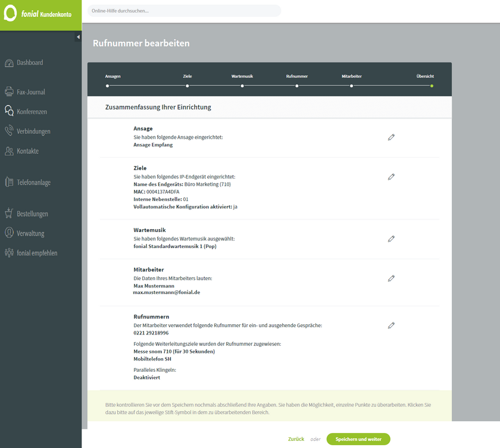The image size is (500, 448).
Task: Click the Speichern und weiter button
Action: click(x=358, y=439)
